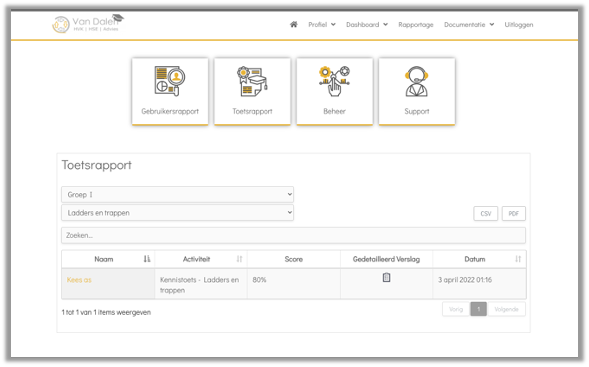This screenshot has height=367, width=589.
Task: Open Rapportage in the navigation bar
Action: tap(416, 24)
